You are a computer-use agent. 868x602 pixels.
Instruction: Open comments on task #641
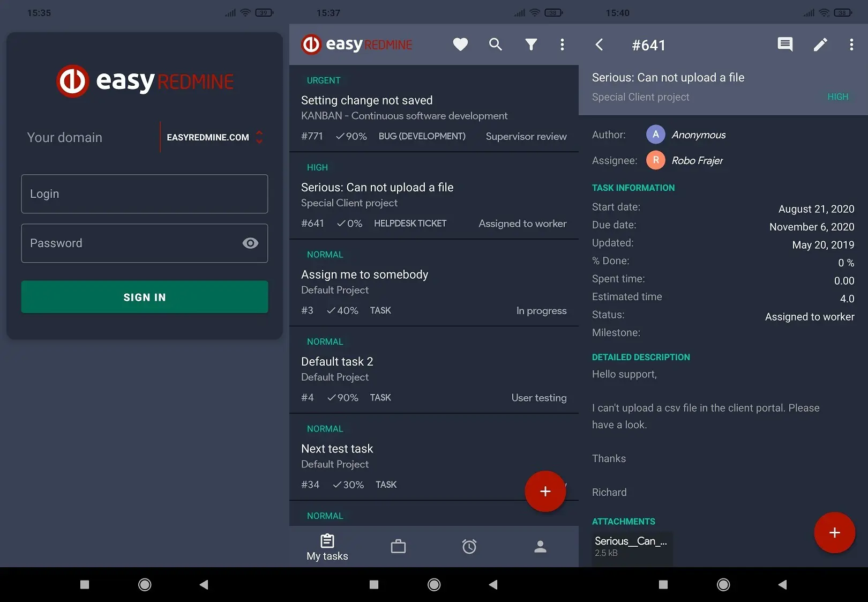tap(785, 44)
